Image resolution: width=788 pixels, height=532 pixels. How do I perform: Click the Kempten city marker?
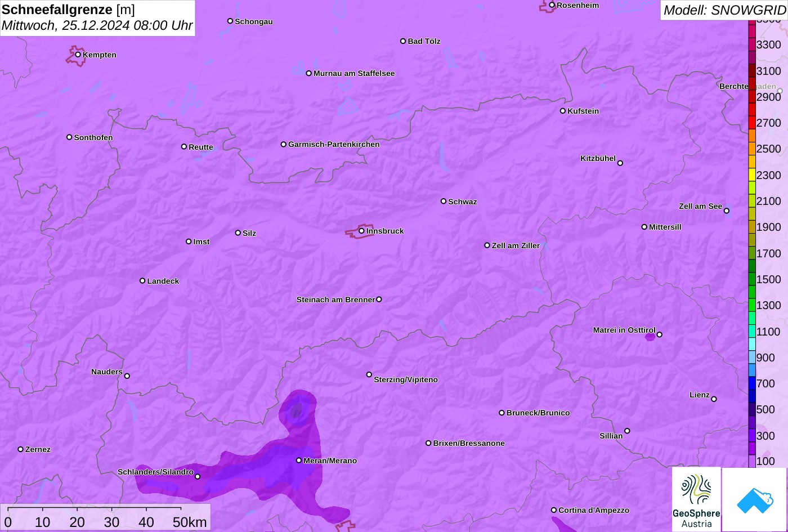pyautogui.click(x=78, y=55)
